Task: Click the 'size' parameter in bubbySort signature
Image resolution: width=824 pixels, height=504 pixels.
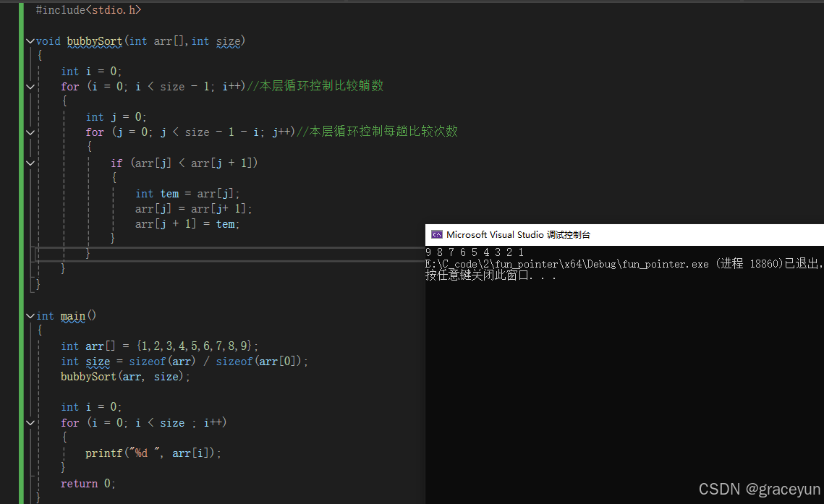Action: click(x=229, y=41)
